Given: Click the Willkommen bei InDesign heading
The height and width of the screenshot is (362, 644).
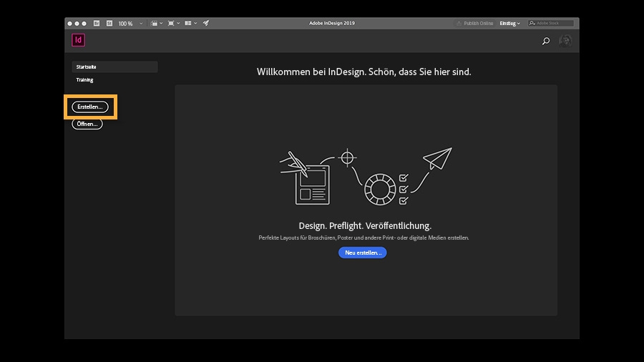Looking at the screenshot, I should pyautogui.click(x=364, y=72).
